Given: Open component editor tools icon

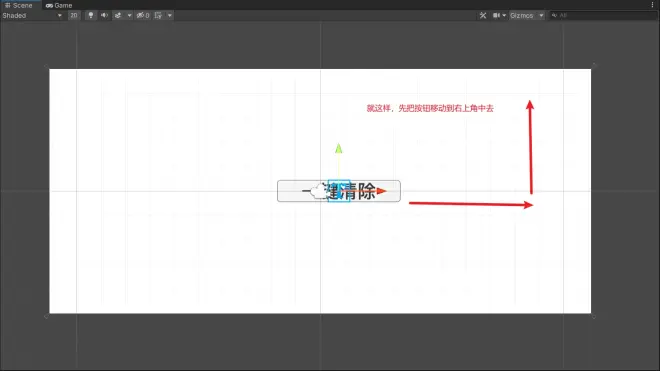Looking at the screenshot, I should (483, 16).
